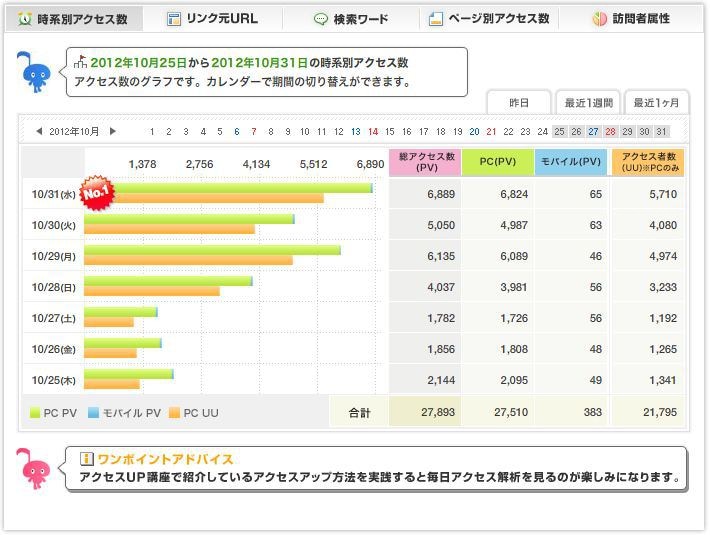Select day 1 in the October calendar

pos(152,132)
